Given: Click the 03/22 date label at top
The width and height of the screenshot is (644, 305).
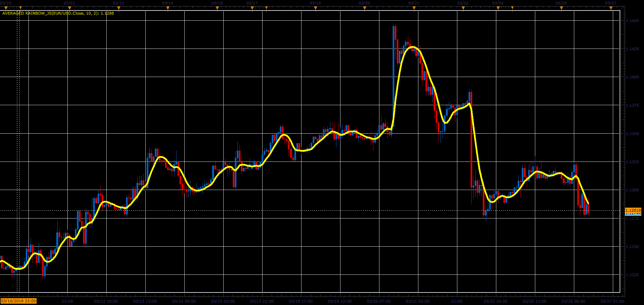Looking at the screenshot, I should pyautogui.click(x=463, y=3).
